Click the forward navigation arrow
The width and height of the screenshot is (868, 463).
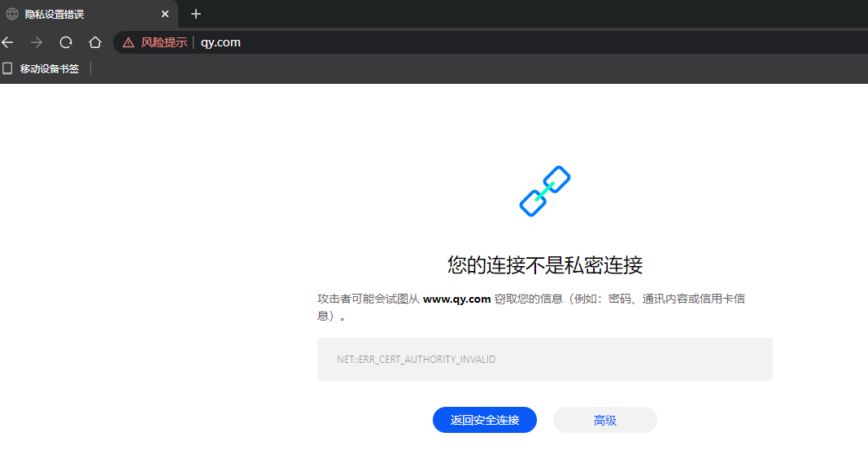tap(37, 42)
